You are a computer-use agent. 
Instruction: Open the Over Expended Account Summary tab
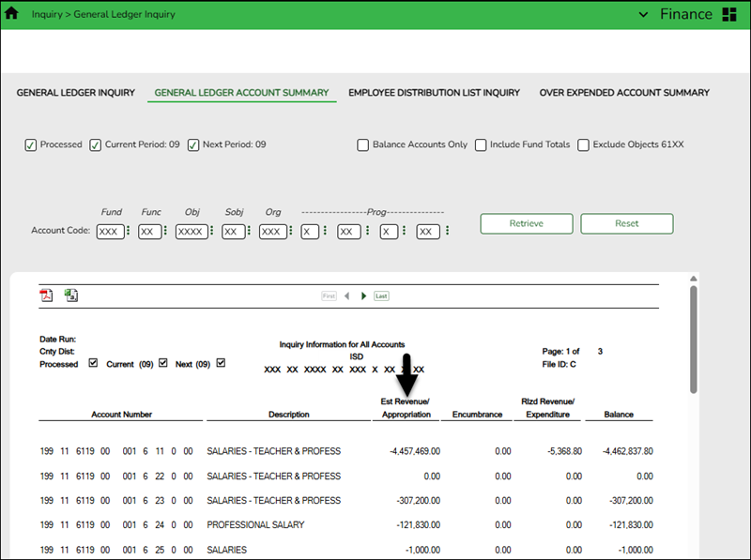click(624, 93)
